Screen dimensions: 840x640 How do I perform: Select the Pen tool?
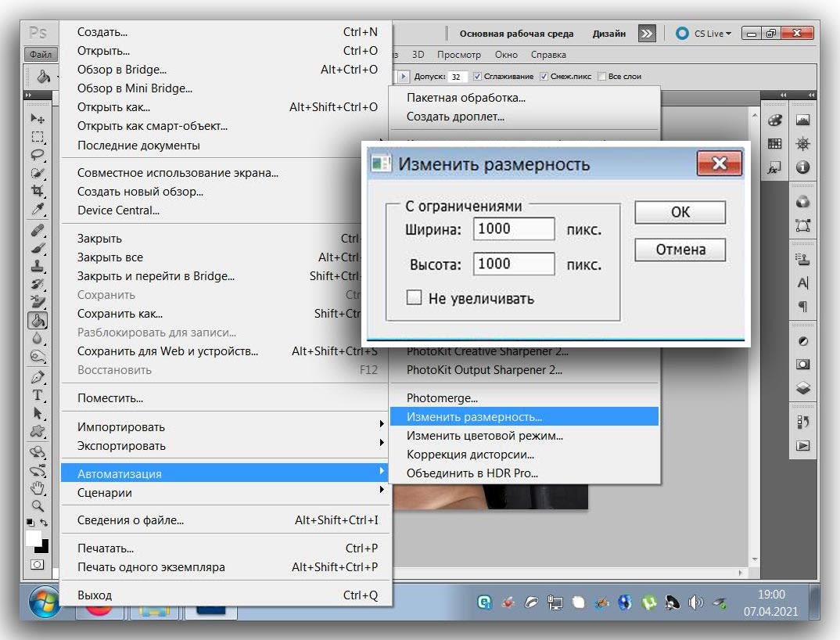(37, 377)
